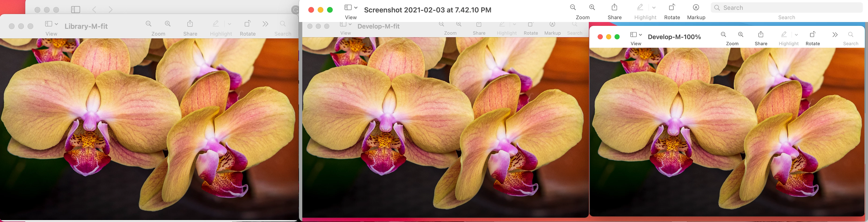868x222 pixels.
Task: Click Highlight pen in Library-M-fit window
Action: coord(216,24)
